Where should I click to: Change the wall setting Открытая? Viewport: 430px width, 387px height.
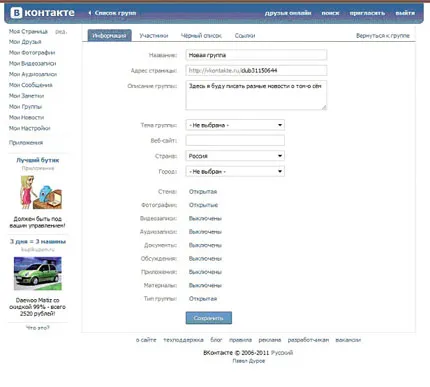(x=203, y=192)
